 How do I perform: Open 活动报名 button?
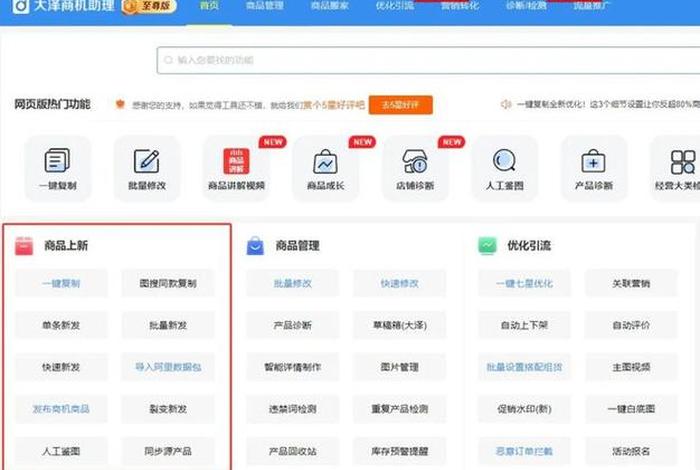click(631, 451)
